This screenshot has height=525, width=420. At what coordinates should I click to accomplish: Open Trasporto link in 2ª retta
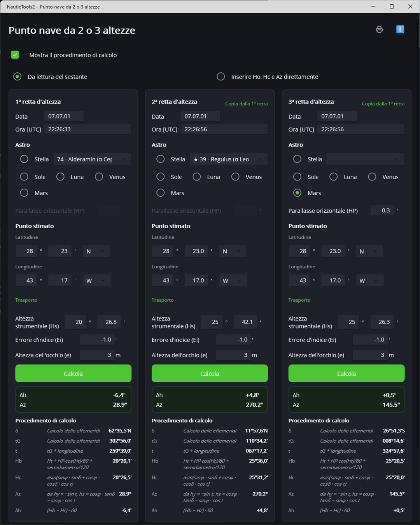[x=163, y=300]
